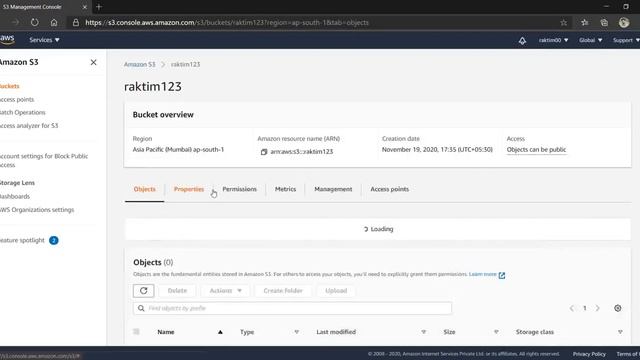This screenshot has width=640, height=360.
Task: Open the Global region dropdown
Action: tap(590, 40)
